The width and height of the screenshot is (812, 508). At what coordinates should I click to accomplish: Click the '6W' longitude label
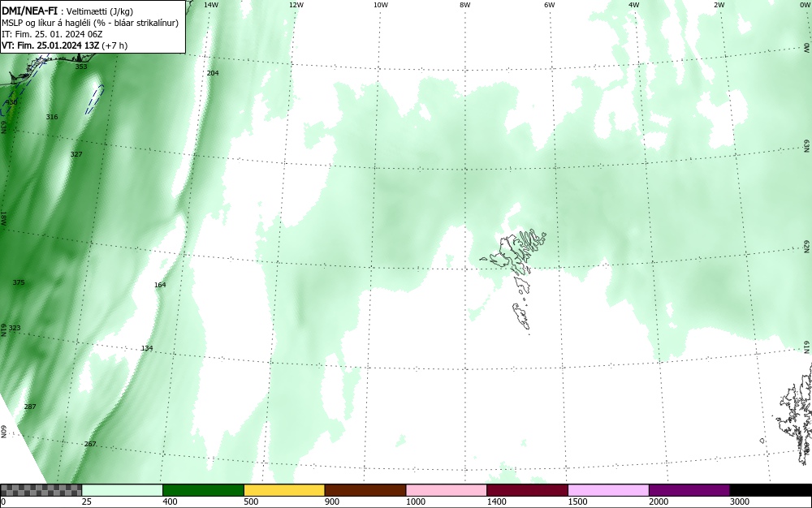[550, 5]
